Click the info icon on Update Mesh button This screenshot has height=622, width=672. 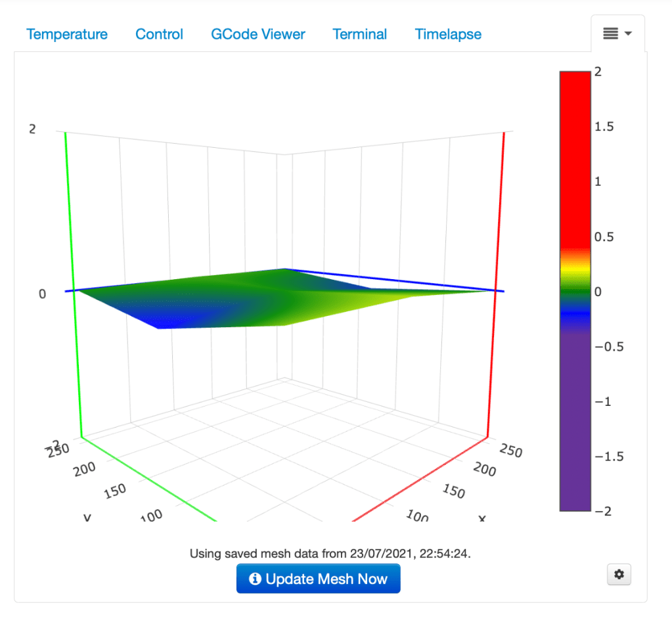(x=255, y=579)
